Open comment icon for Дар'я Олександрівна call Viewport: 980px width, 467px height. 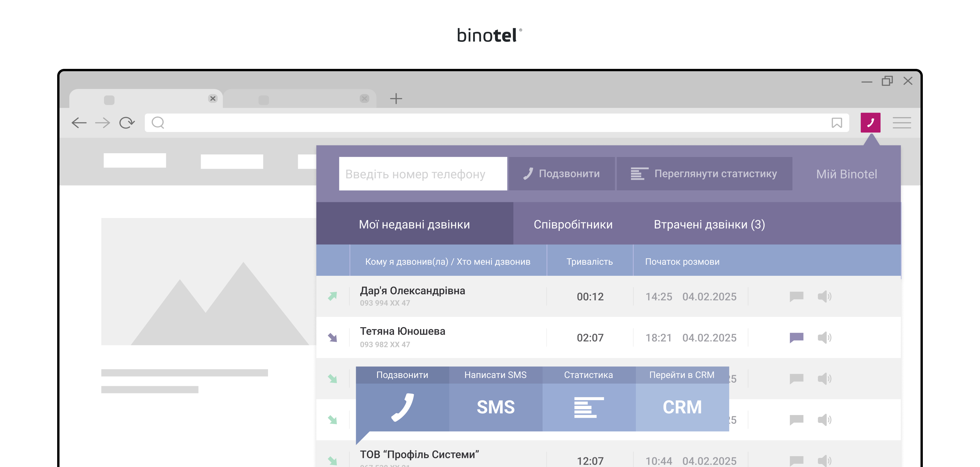pos(796,296)
